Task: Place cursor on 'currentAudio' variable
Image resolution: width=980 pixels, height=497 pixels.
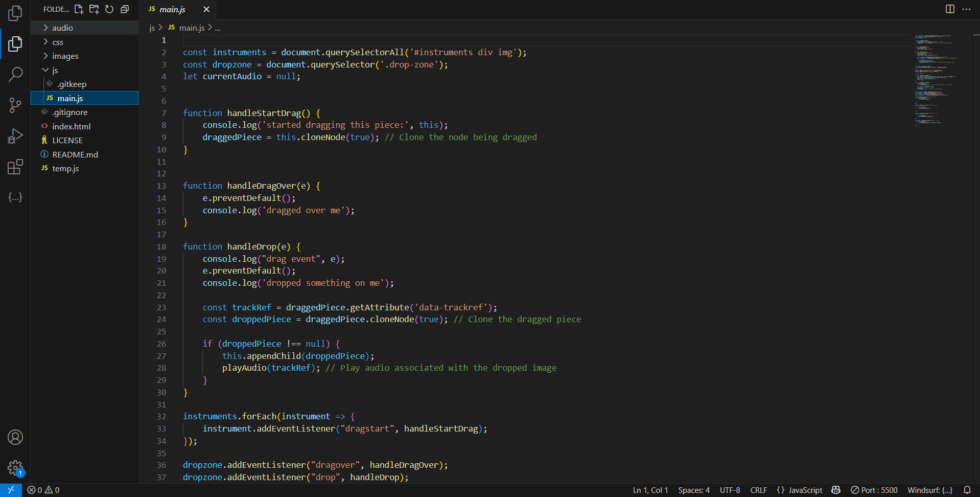Action: tap(232, 76)
